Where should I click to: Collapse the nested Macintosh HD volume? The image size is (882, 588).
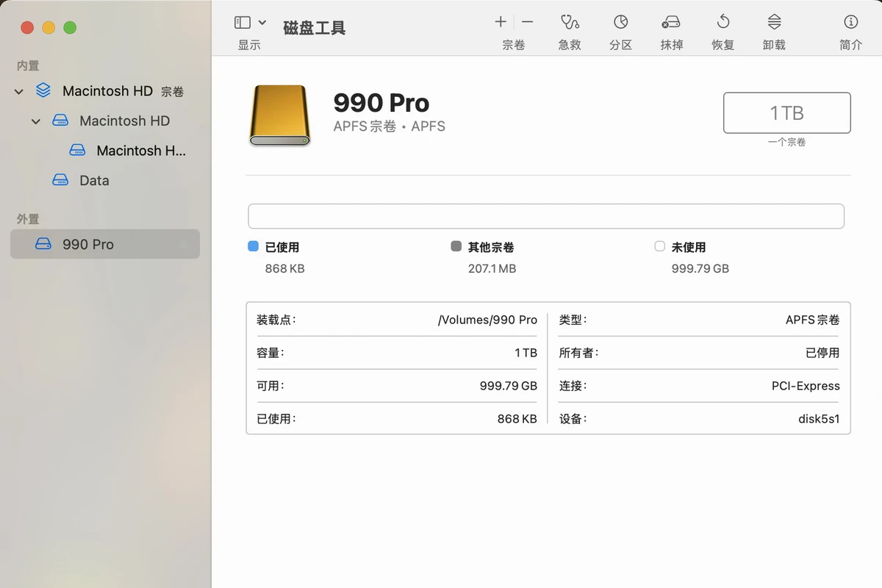tap(36, 121)
